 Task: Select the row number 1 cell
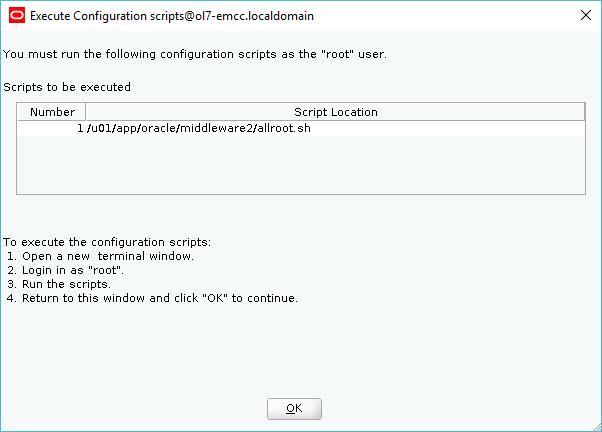click(51, 128)
